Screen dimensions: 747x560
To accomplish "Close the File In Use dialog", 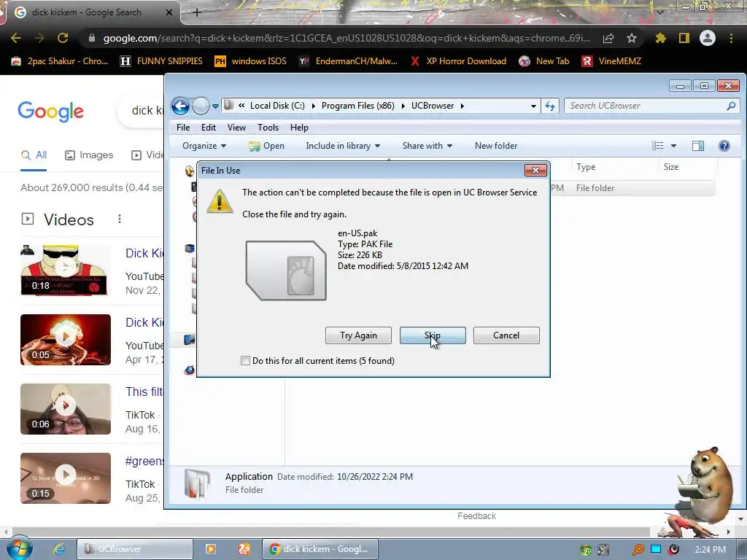I will pyautogui.click(x=535, y=170).
